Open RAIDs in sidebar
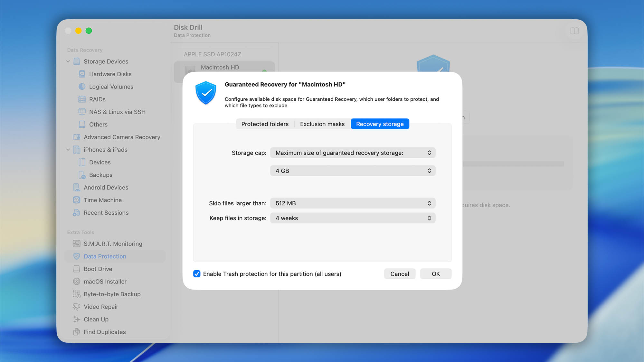The image size is (644, 362). [97, 99]
